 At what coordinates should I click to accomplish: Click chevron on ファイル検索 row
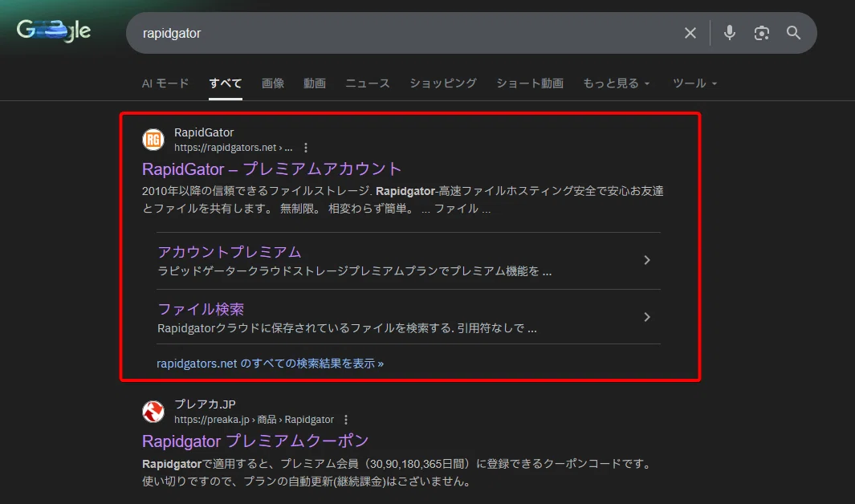647,317
